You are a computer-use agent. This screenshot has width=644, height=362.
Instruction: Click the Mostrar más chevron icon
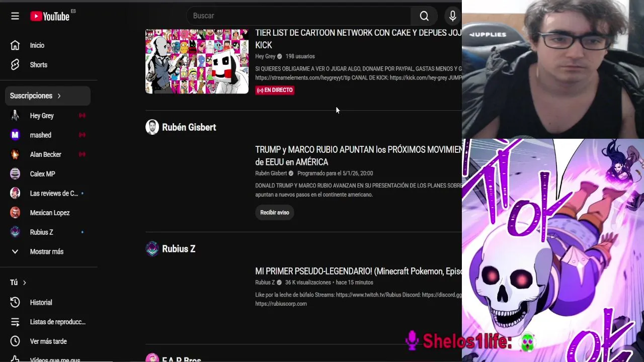tap(15, 251)
